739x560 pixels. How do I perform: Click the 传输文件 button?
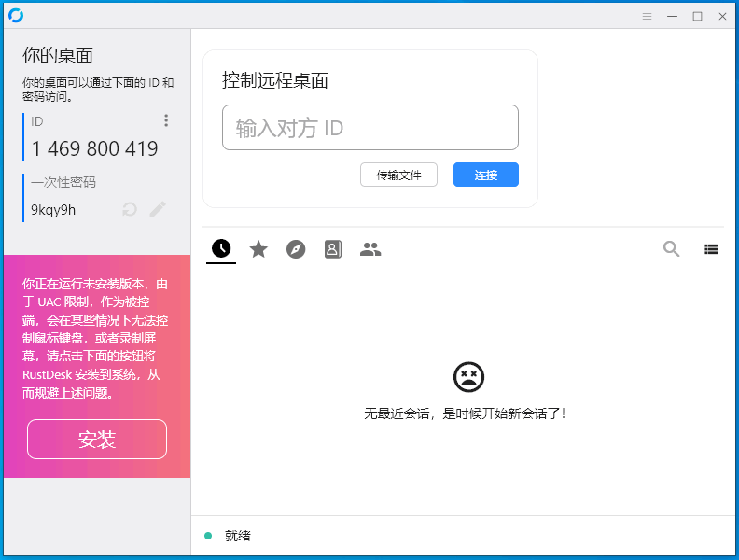coord(398,175)
